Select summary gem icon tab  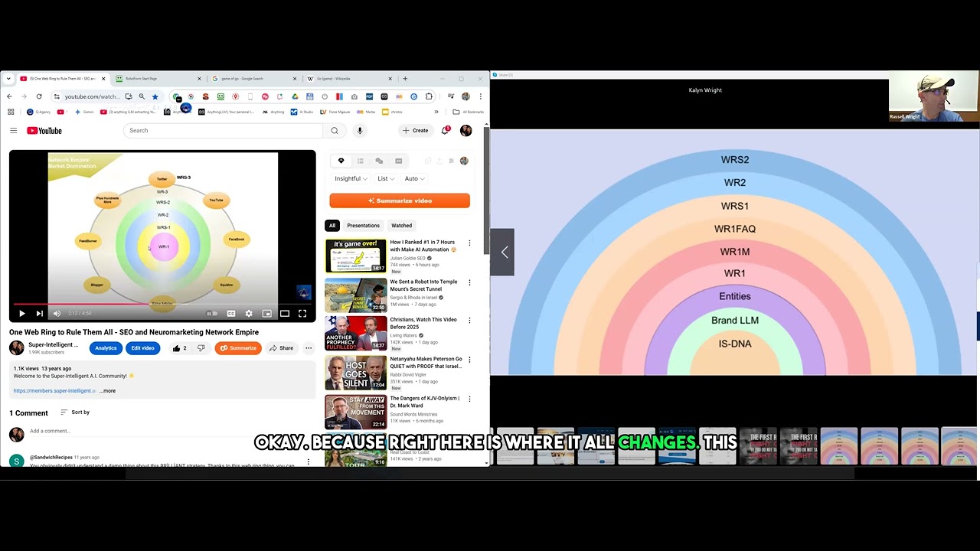coord(341,161)
